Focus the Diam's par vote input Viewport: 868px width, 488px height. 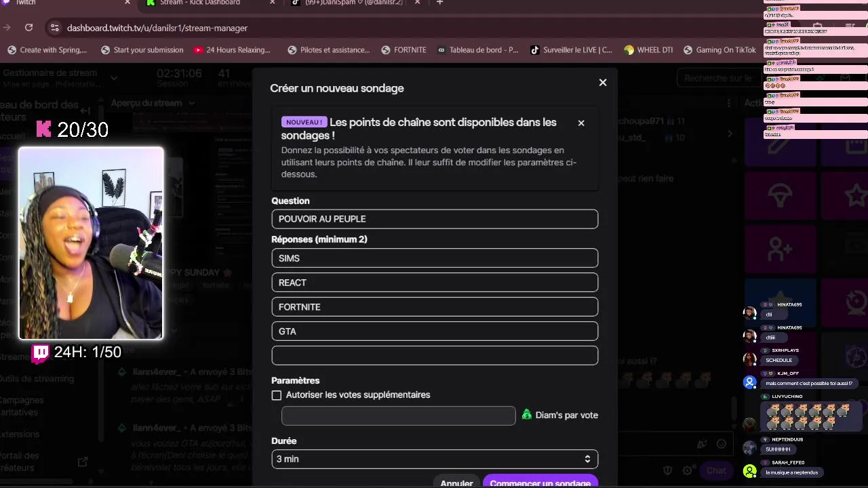399,415
